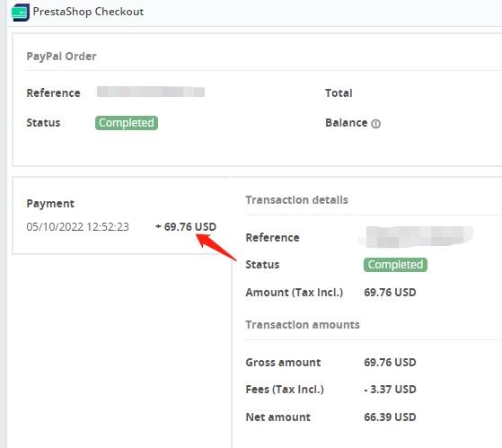This screenshot has height=448, width=502.
Task: Click the Transaction details heading
Action: pyautogui.click(x=296, y=200)
